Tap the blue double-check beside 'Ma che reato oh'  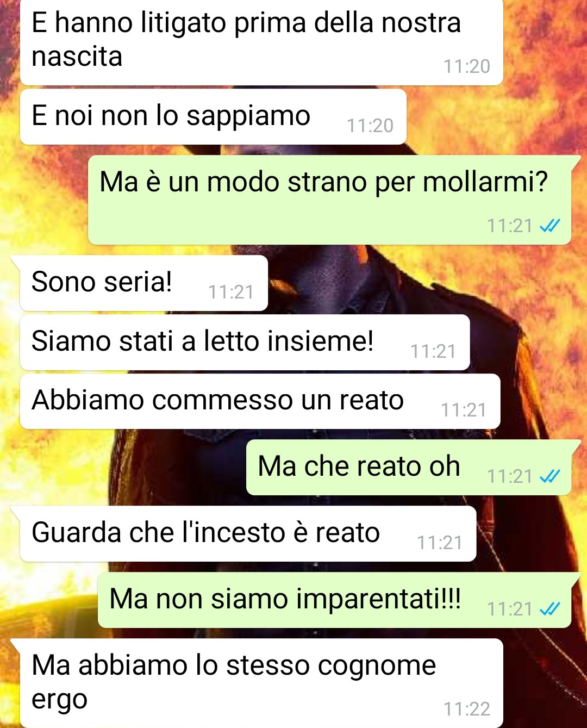(549, 476)
